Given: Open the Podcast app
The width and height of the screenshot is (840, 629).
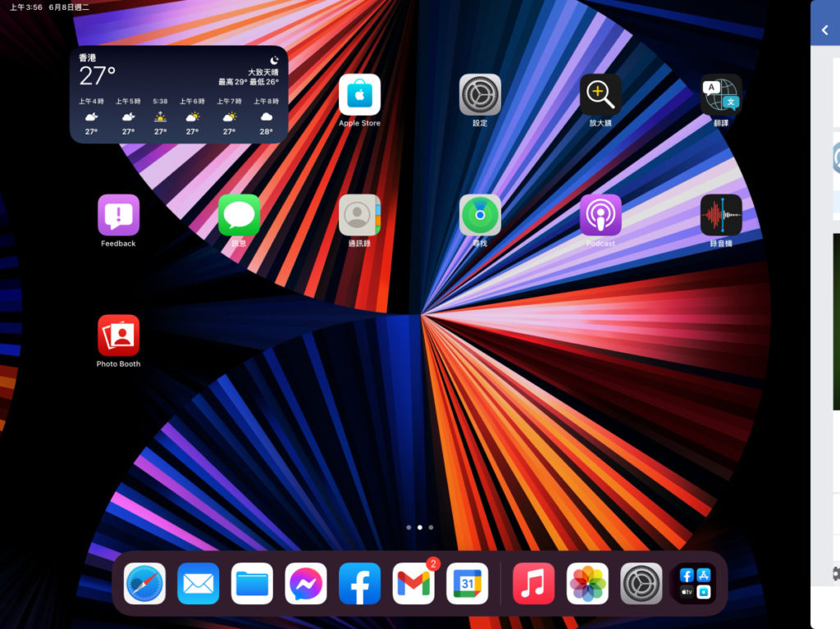Looking at the screenshot, I should click(600, 216).
